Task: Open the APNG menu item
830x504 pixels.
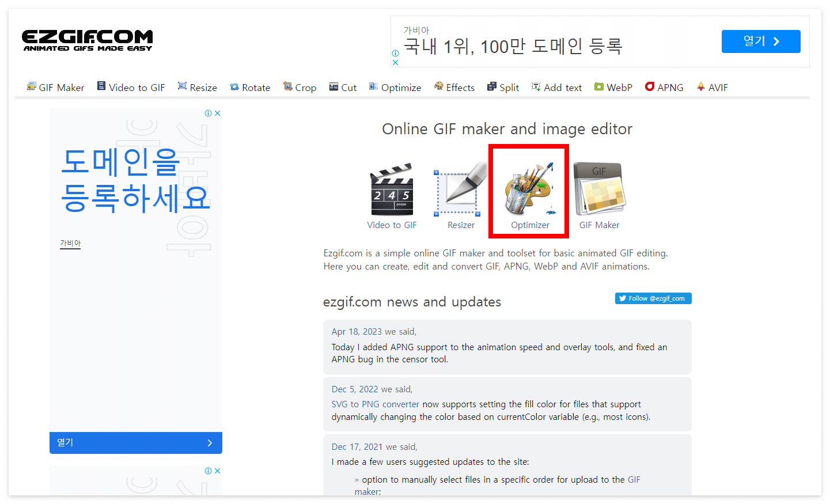Action: click(664, 87)
